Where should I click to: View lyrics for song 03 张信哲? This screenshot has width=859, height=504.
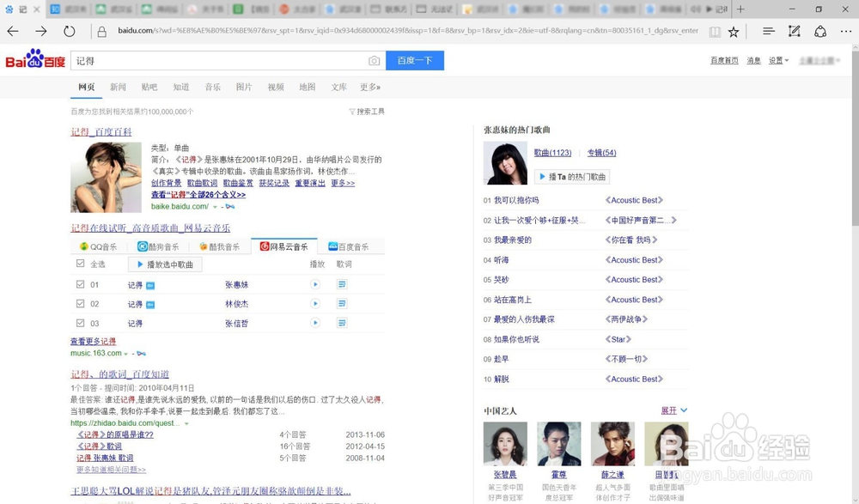click(x=342, y=323)
